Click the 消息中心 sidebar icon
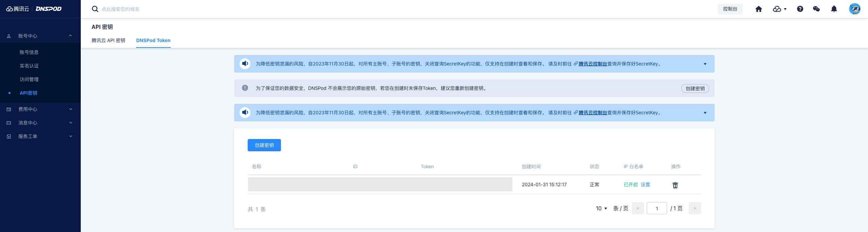 point(9,123)
